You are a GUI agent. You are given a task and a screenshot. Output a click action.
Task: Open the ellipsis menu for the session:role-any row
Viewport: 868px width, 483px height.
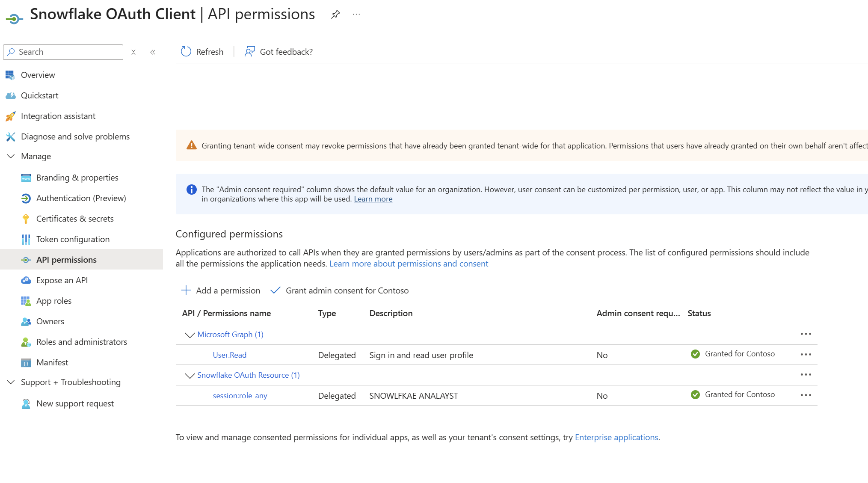(806, 395)
